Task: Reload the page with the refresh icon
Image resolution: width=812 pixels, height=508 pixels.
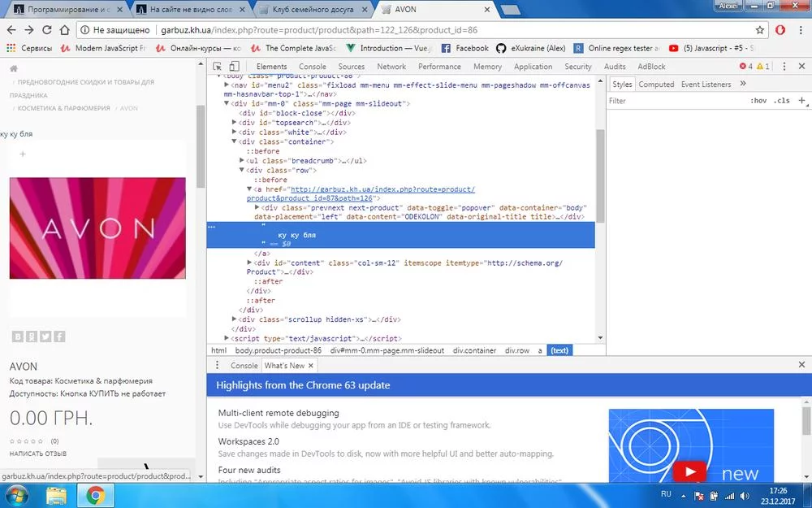Action: point(46,30)
